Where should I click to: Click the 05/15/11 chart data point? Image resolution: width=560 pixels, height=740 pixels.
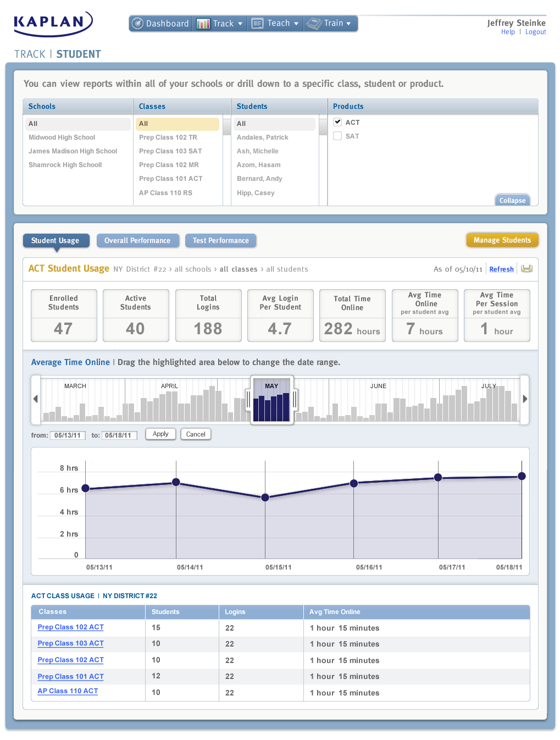point(265,498)
